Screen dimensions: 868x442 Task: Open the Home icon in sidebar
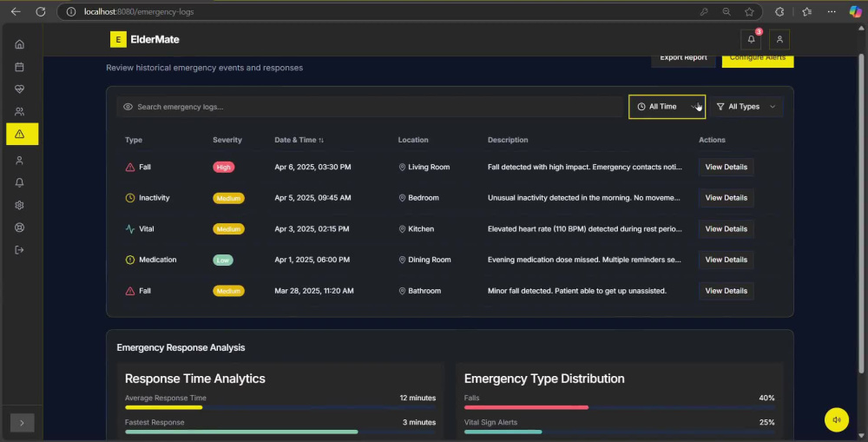point(19,44)
